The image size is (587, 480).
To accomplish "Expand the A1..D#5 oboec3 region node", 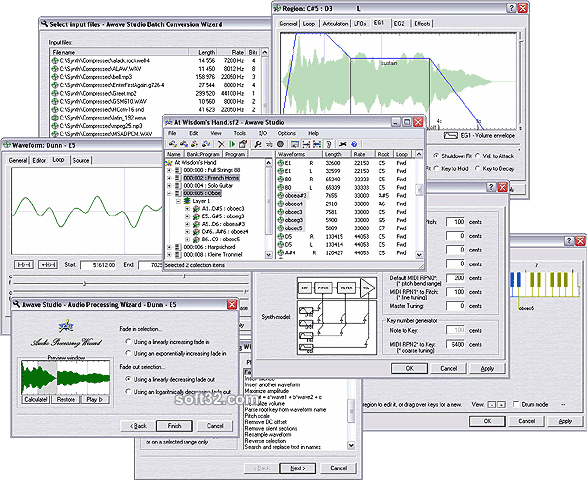I will (187, 209).
